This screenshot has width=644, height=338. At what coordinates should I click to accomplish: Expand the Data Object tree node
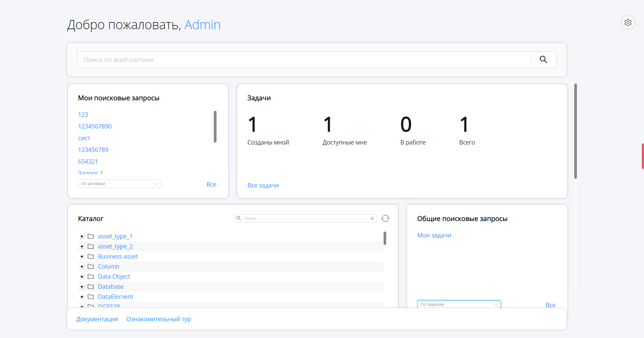[x=82, y=277]
